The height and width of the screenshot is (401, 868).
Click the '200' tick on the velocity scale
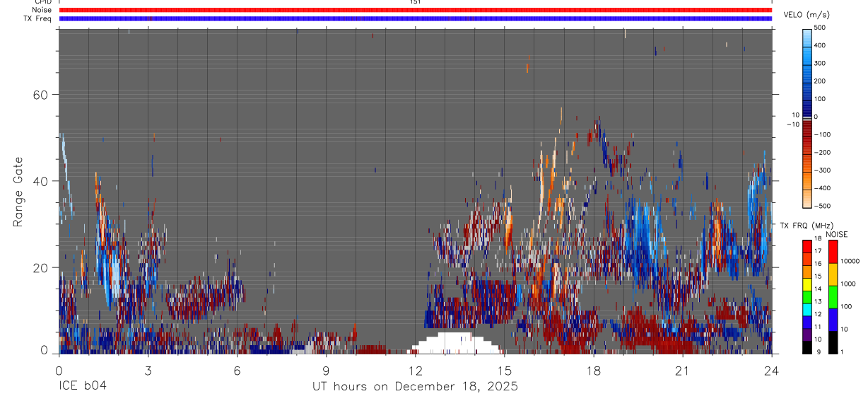pyautogui.click(x=820, y=81)
